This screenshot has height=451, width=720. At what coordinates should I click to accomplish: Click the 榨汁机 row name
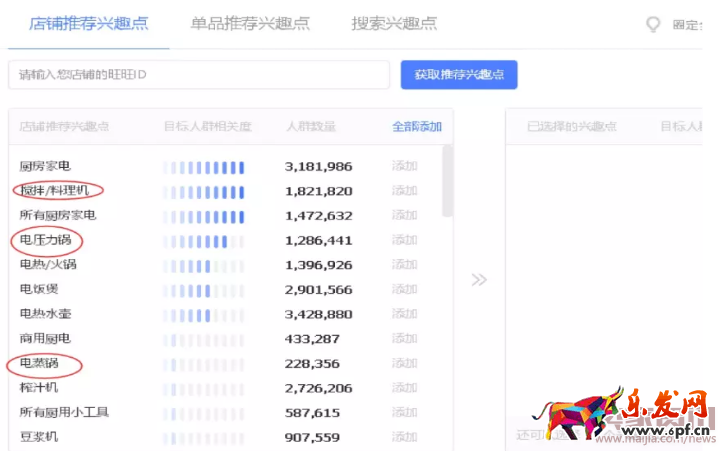coord(39,388)
